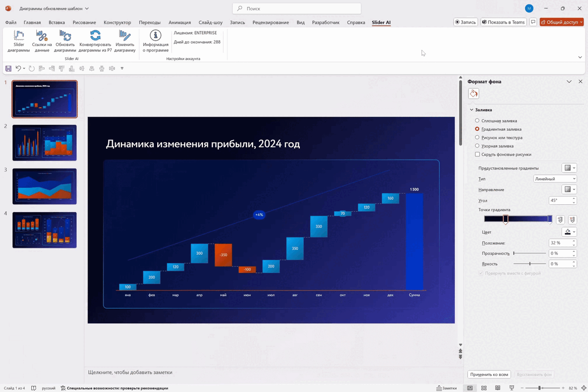
Task: Fit slide to current window
Action: coord(583,388)
